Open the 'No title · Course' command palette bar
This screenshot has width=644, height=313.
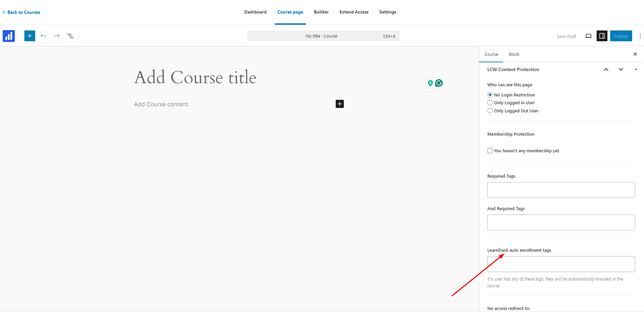(323, 36)
